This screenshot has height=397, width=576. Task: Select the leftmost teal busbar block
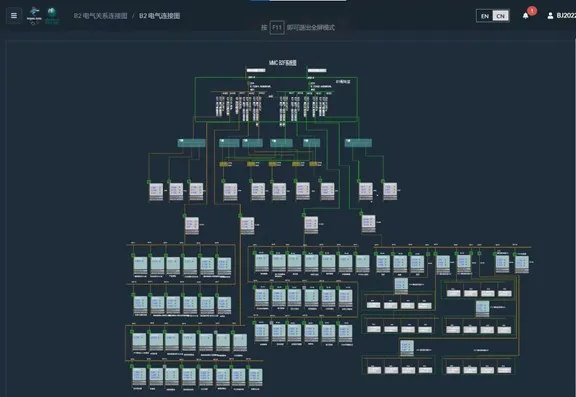click(191, 143)
